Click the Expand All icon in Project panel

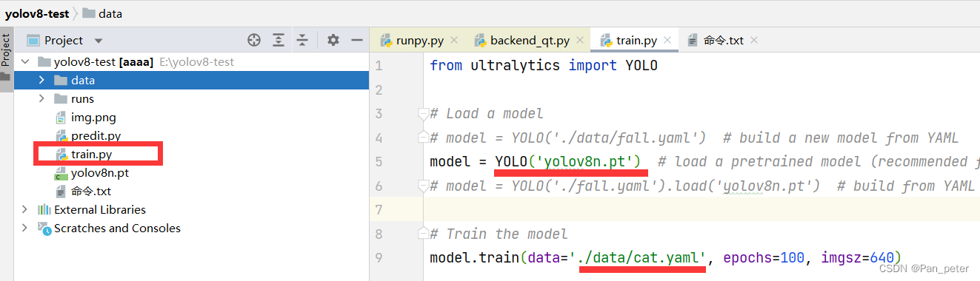click(x=279, y=40)
